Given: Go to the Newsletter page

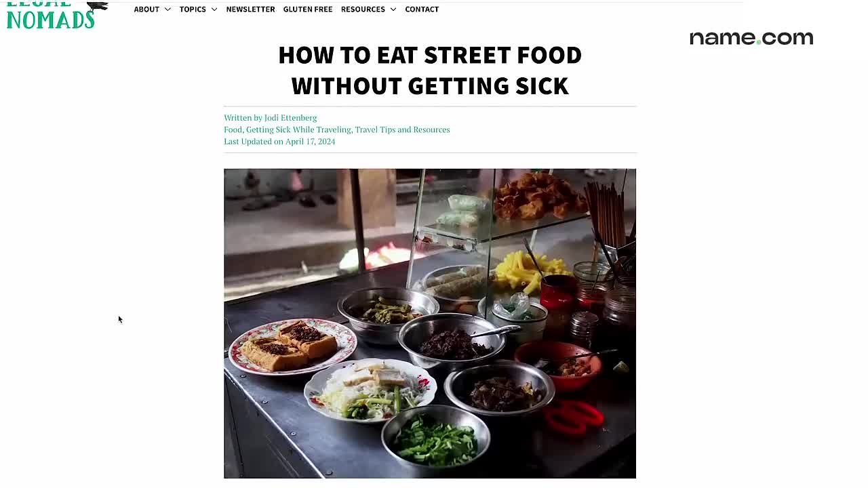Looking at the screenshot, I should click(x=250, y=9).
